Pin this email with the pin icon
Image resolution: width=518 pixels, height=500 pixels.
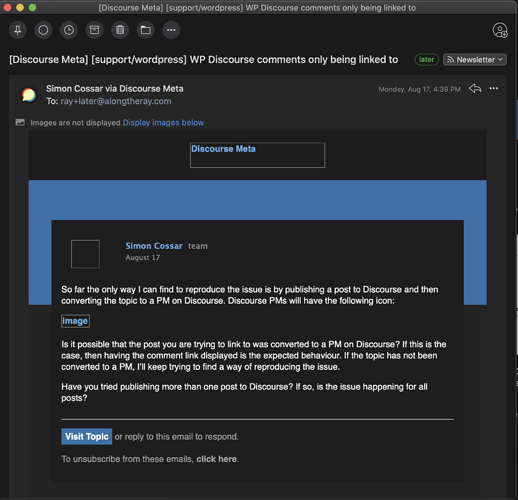click(18, 30)
